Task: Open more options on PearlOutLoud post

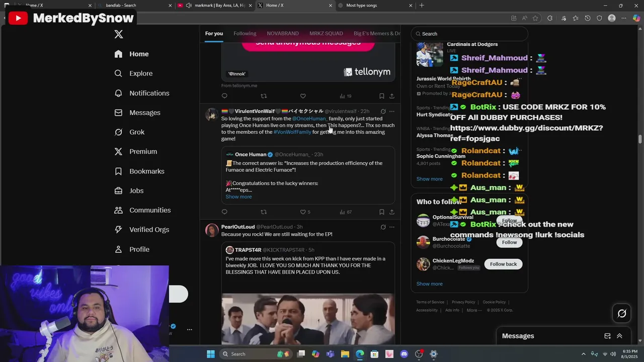Action: click(392, 227)
